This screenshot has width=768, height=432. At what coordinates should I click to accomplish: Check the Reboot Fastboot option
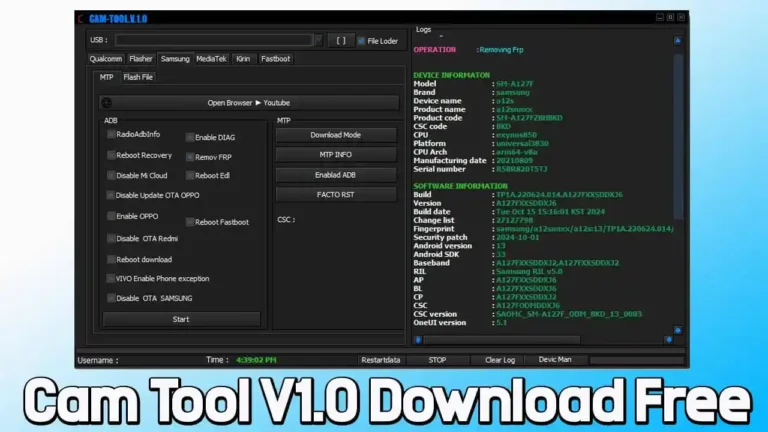click(190, 222)
